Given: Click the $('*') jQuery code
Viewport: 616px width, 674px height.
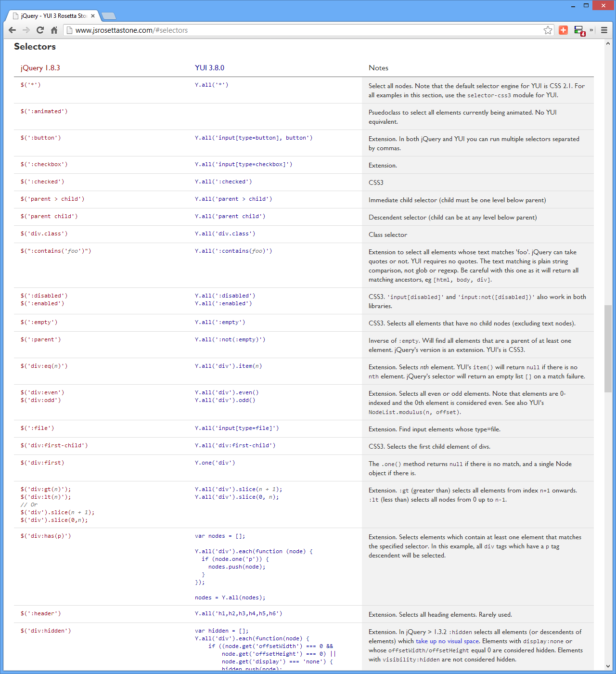Looking at the screenshot, I should pos(30,85).
